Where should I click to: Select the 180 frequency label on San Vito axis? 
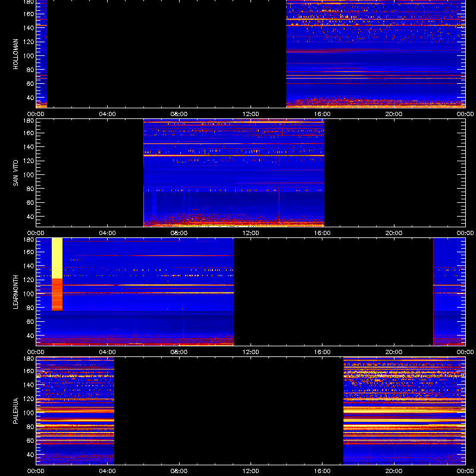[29, 121]
